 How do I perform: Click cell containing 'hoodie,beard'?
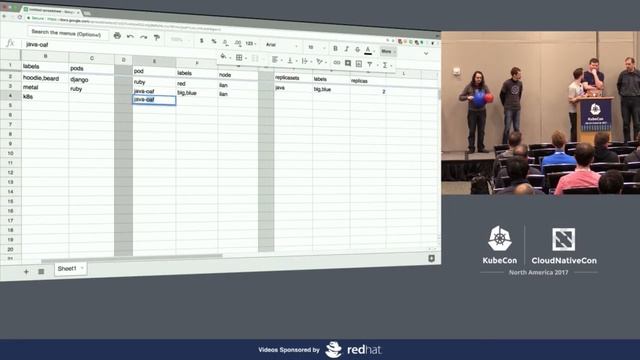point(45,78)
